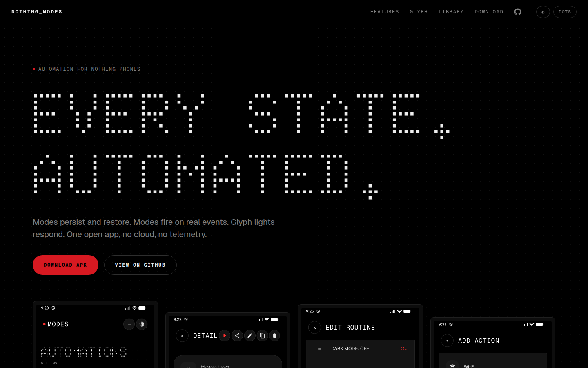Viewport: 588px width, 368px height.
Task: Click the pencil edit icon on Detail screen
Action: [x=250, y=336]
